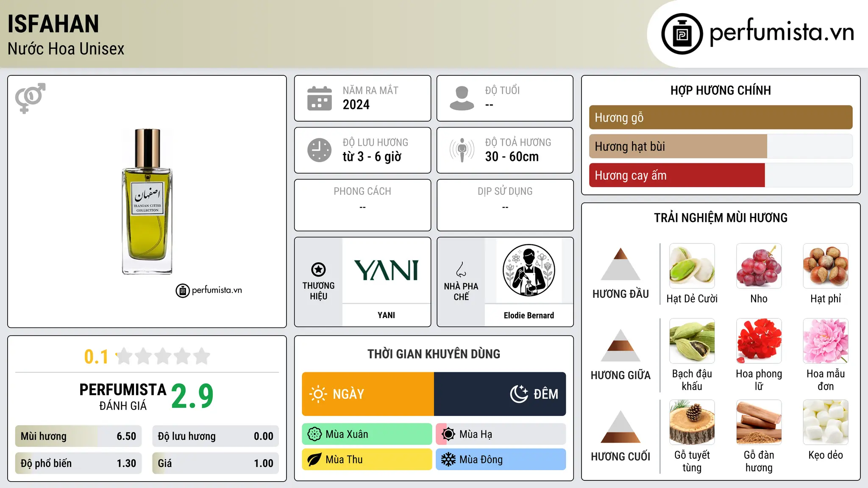Screen dimensions: 868x488
Task: Click the sillage projection icon
Action: tap(462, 150)
